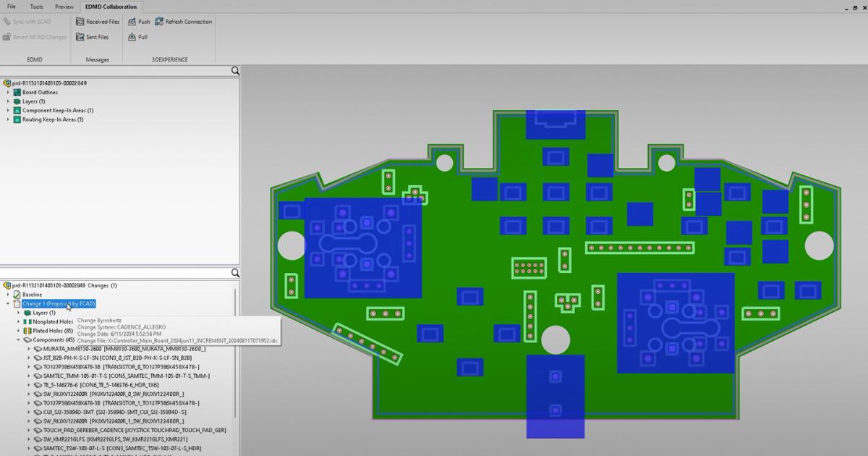Open Sent Files messages

point(80,37)
